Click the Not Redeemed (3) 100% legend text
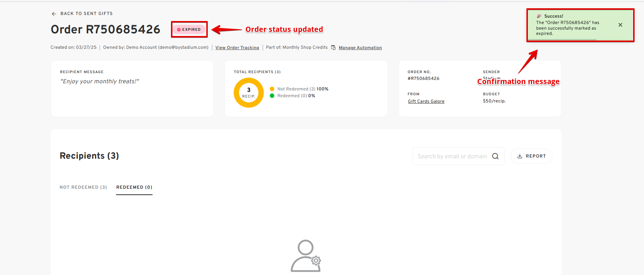This screenshot has width=644, height=275. click(303, 89)
